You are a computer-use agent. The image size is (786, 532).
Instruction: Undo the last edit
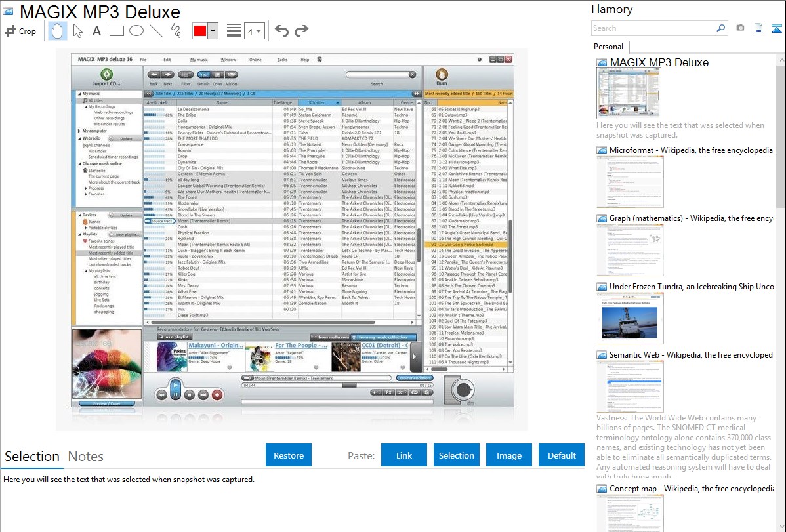pos(281,31)
